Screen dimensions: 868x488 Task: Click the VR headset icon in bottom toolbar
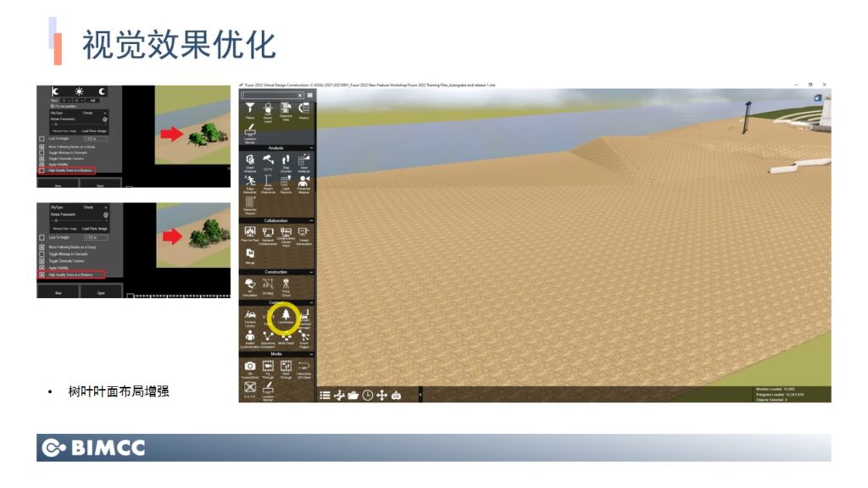click(397, 395)
